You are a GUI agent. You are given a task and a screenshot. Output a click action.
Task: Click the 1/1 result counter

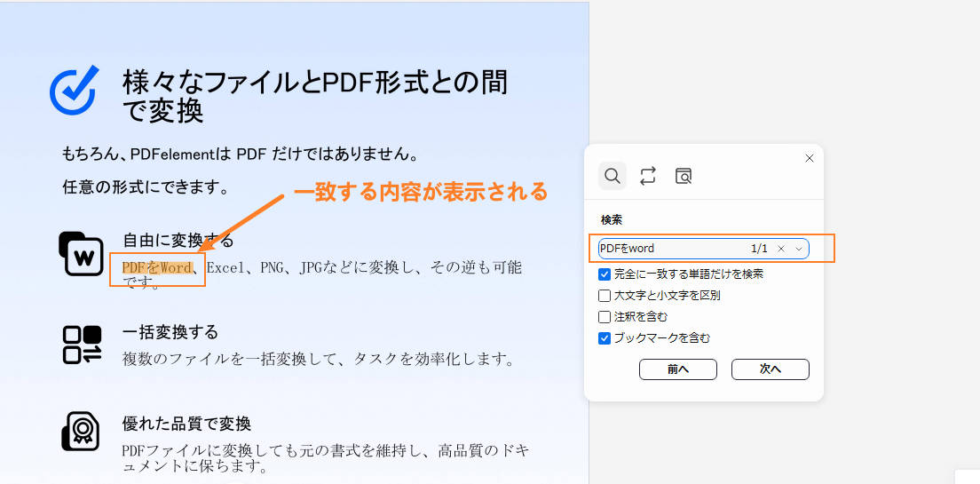coord(759,249)
